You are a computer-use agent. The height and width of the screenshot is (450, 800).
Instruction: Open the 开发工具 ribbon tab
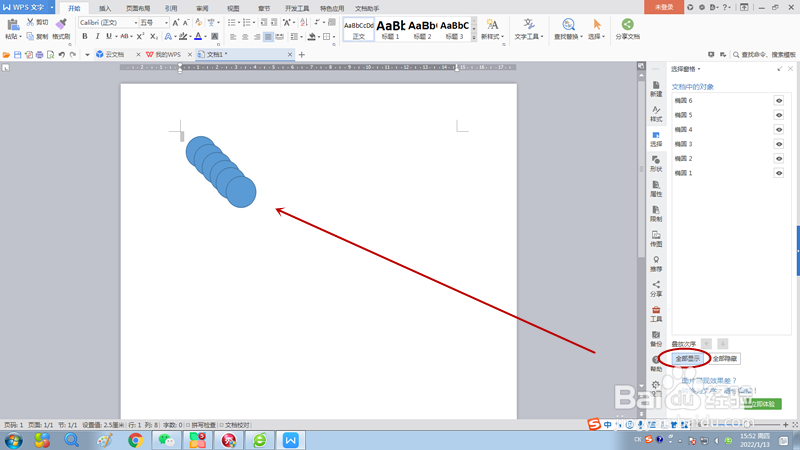click(297, 8)
